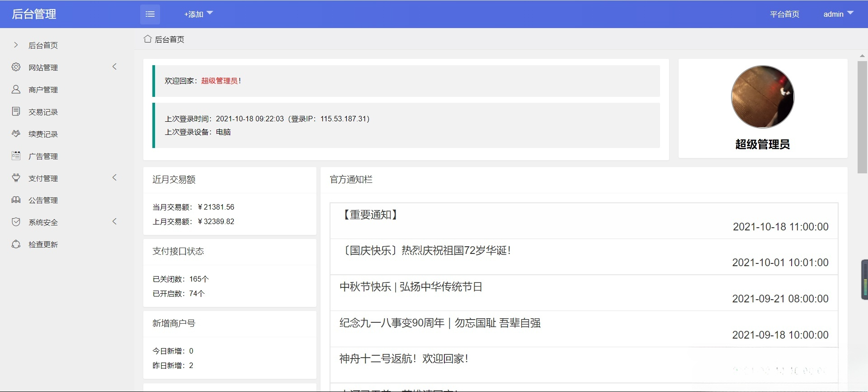Expand the 支付管理 submenu chevron
This screenshot has width=868, height=392.
114,178
